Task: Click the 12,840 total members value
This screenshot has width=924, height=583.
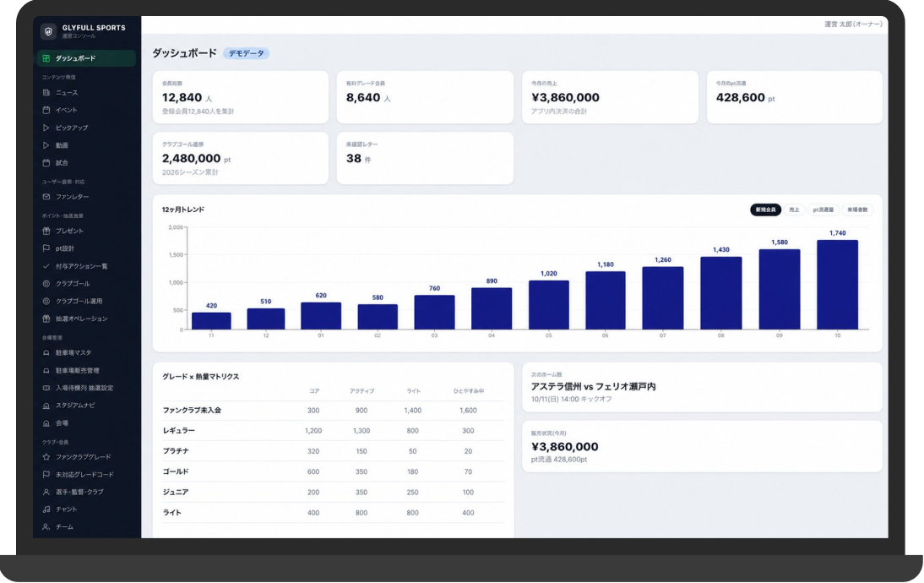Action: tap(182, 98)
